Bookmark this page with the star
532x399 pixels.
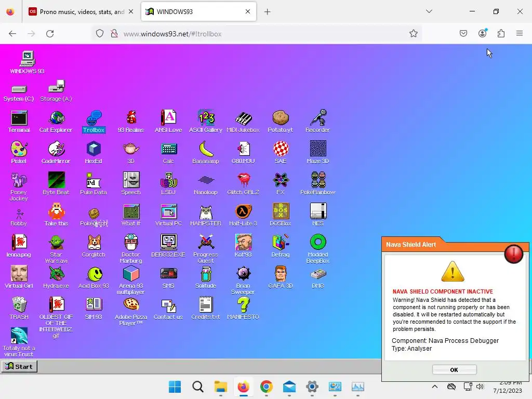coord(413,34)
